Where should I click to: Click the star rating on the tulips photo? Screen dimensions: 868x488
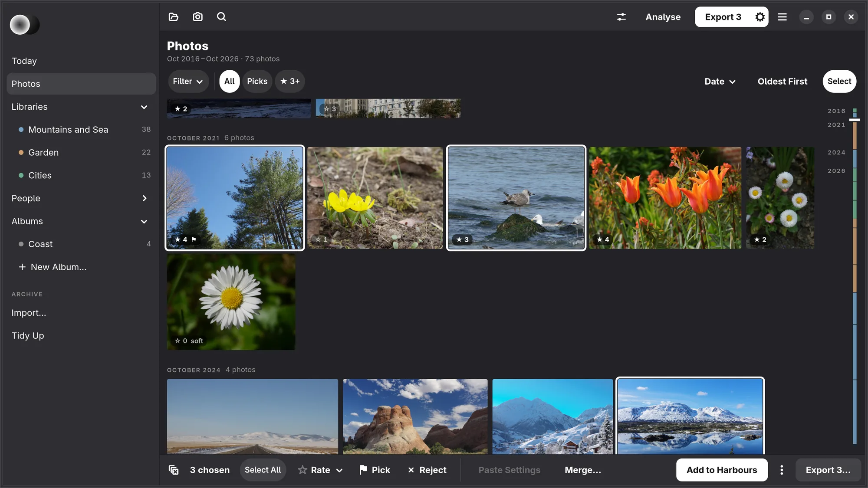click(603, 239)
